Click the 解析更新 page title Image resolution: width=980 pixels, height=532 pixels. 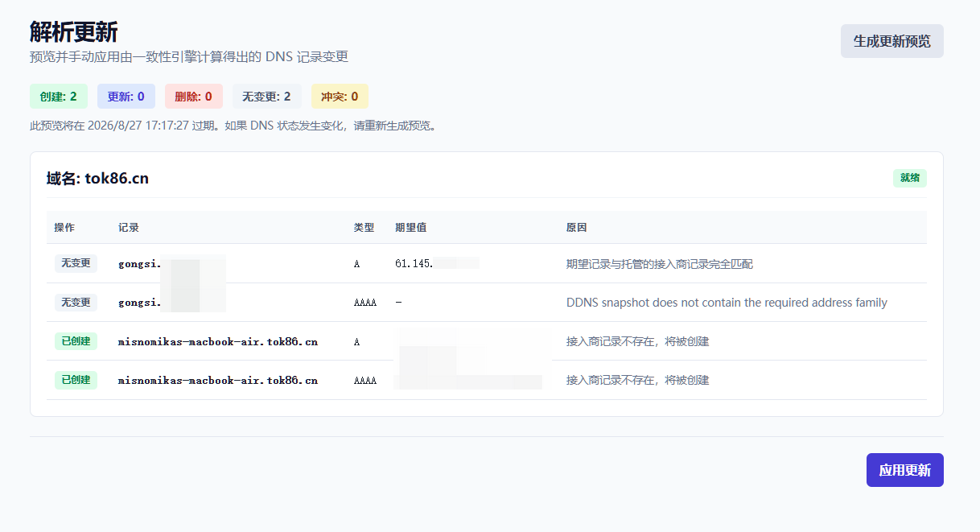tap(74, 32)
